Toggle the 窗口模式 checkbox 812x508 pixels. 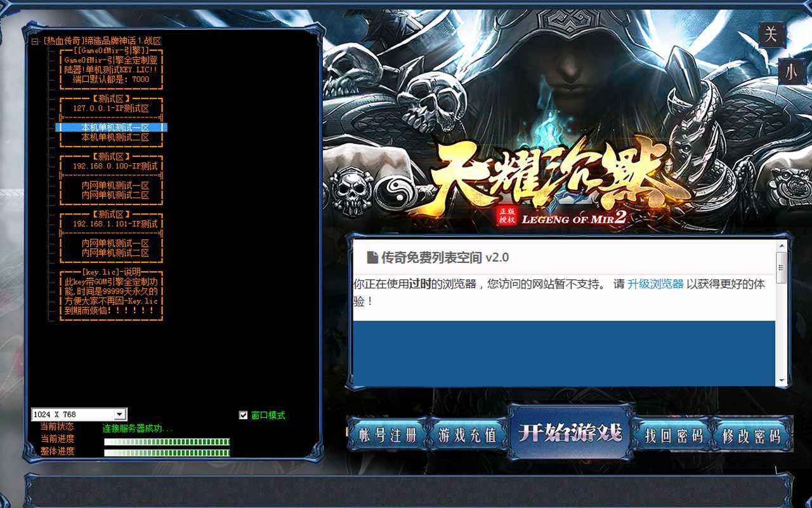[243, 415]
